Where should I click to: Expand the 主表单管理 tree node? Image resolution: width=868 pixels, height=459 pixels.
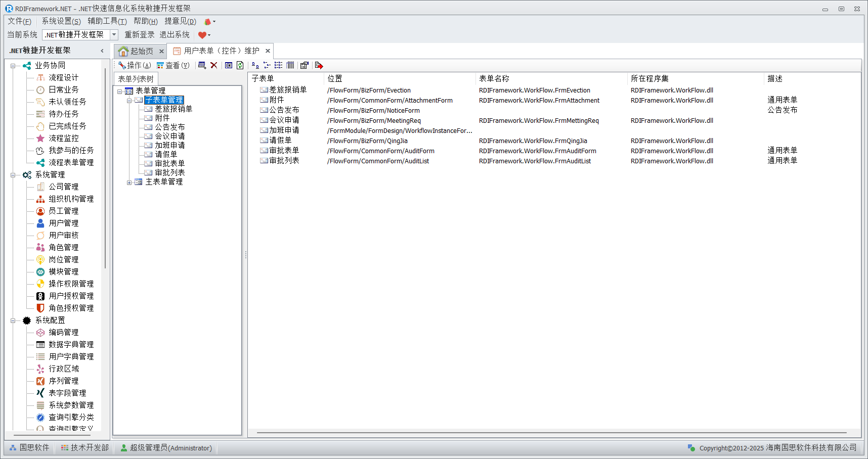pyautogui.click(x=129, y=182)
